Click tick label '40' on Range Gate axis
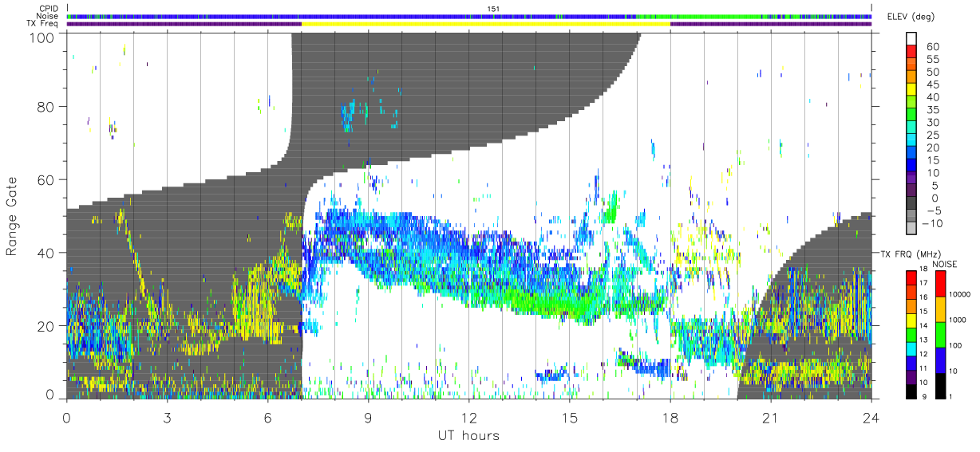This screenshot has height=452, width=980. coord(45,253)
